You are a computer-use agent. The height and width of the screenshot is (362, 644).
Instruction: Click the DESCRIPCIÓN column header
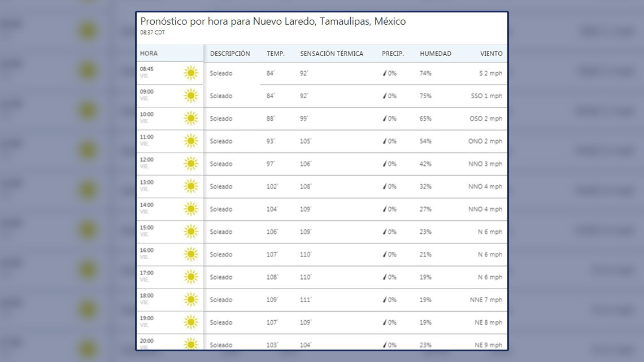230,53
